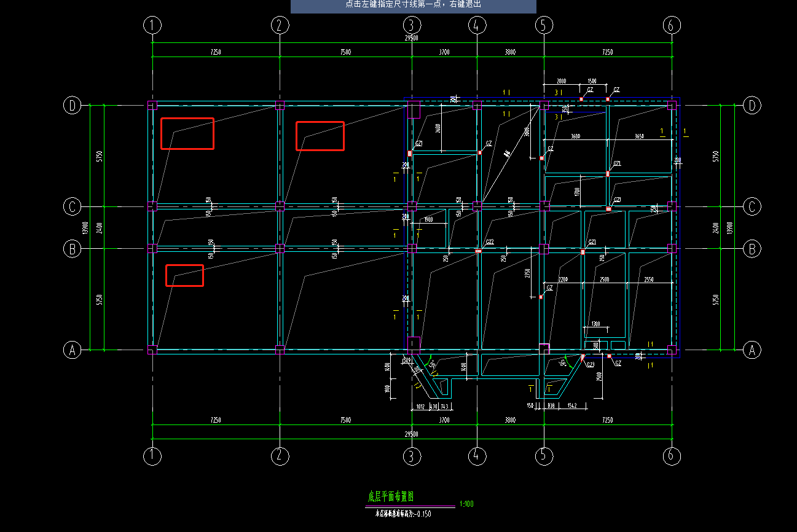Pick axis bubble C left of plan

73,207
